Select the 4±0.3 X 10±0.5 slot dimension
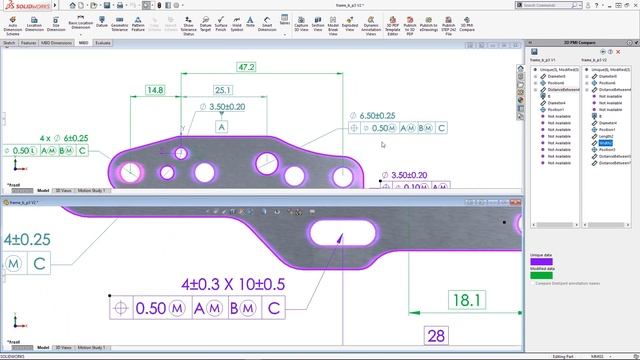The height and width of the screenshot is (360, 640). [x=233, y=284]
